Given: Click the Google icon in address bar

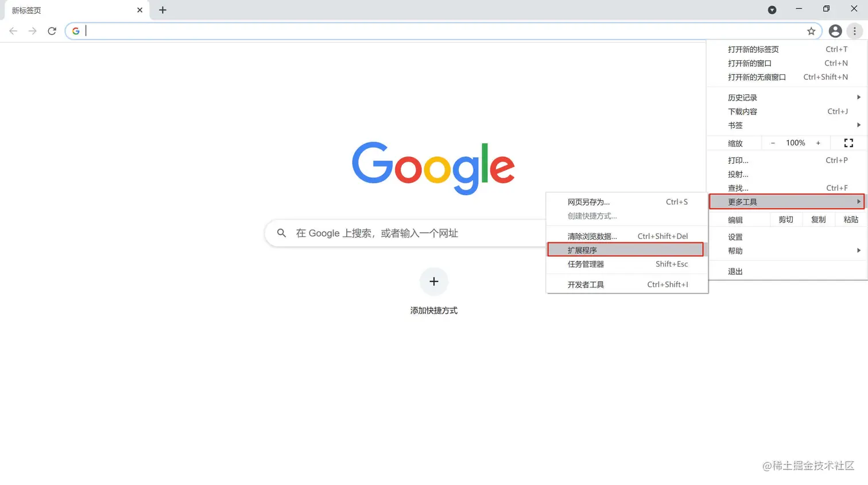Looking at the screenshot, I should (76, 31).
